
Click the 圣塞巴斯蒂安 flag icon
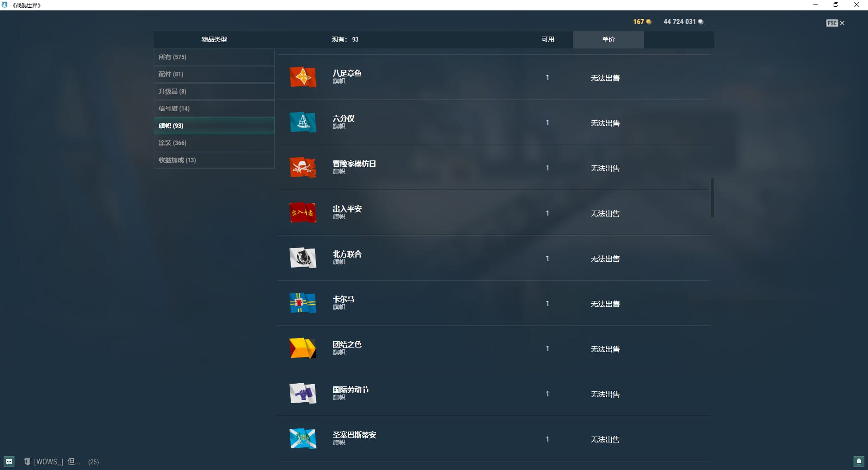pyautogui.click(x=302, y=439)
